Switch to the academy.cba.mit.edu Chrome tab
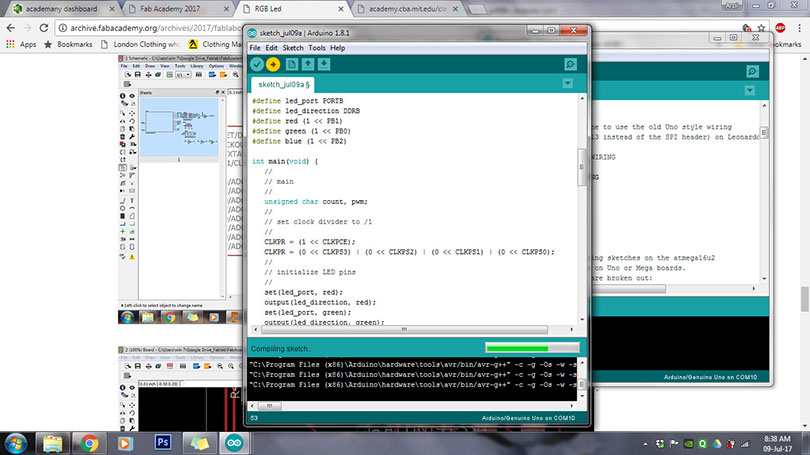Screen dimensions: 810x455 pyautogui.click(x=407, y=9)
